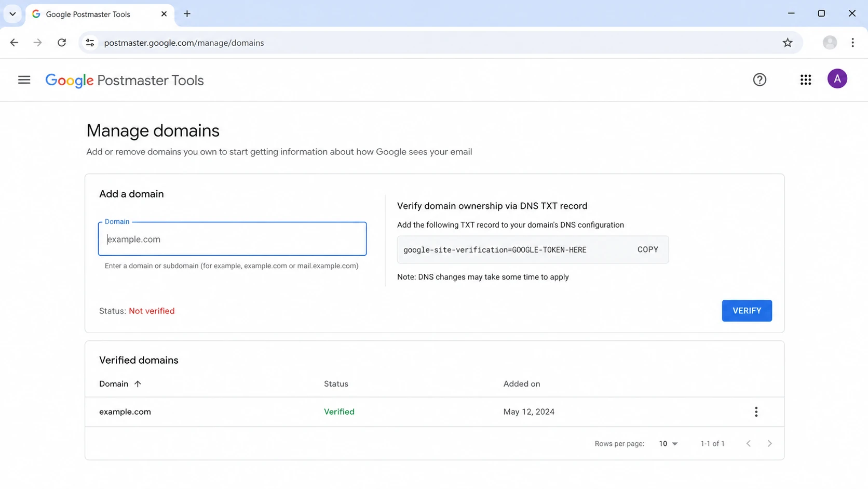Open more options for example.com row
Viewport: 868px width, 489px height.
tap(756, 412)
